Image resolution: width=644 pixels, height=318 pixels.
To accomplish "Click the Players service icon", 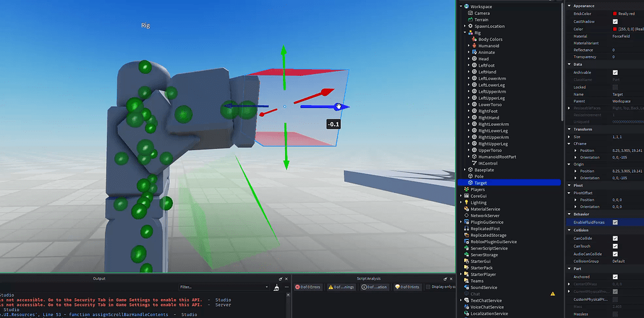I will 467,190.
